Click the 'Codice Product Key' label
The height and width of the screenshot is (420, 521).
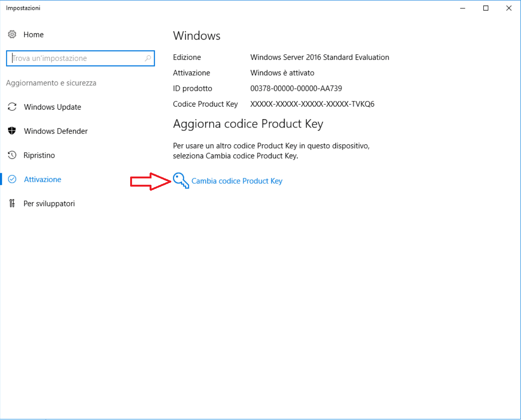[205, 104]
